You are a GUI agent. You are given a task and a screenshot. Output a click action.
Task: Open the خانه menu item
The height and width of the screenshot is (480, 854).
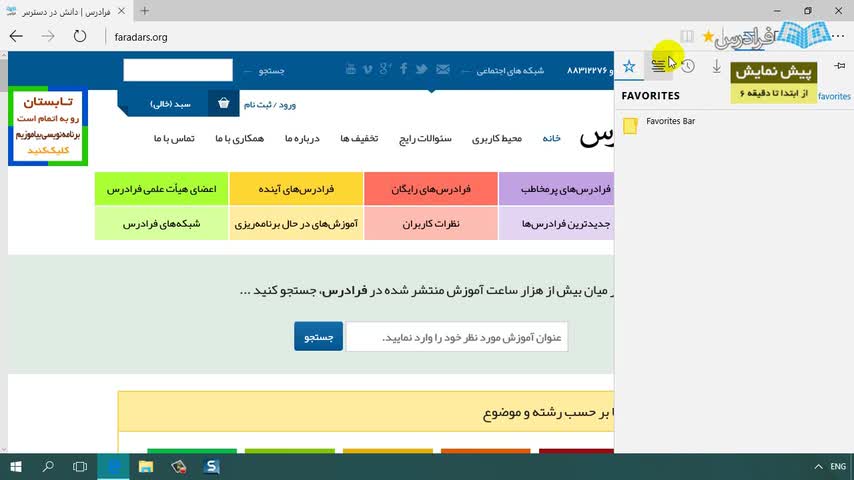point(551,138)
